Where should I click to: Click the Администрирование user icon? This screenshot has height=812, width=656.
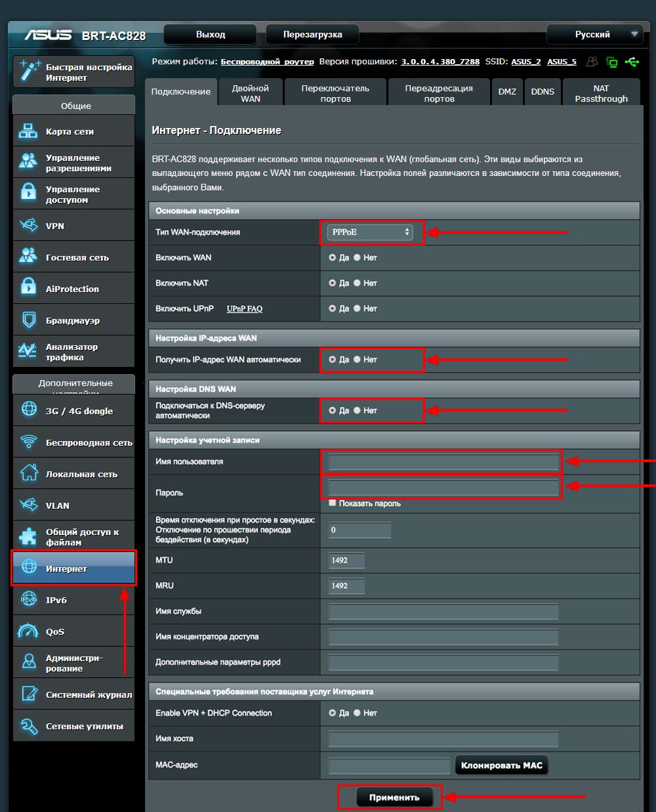point(29,662)
